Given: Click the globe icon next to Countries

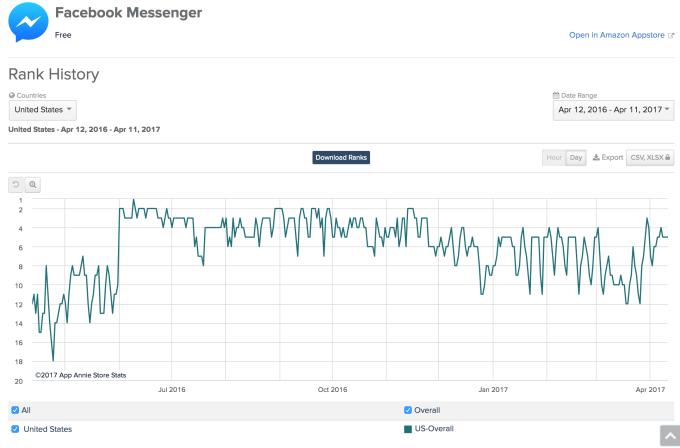Looking at the screenshot, I should (12, 95).
